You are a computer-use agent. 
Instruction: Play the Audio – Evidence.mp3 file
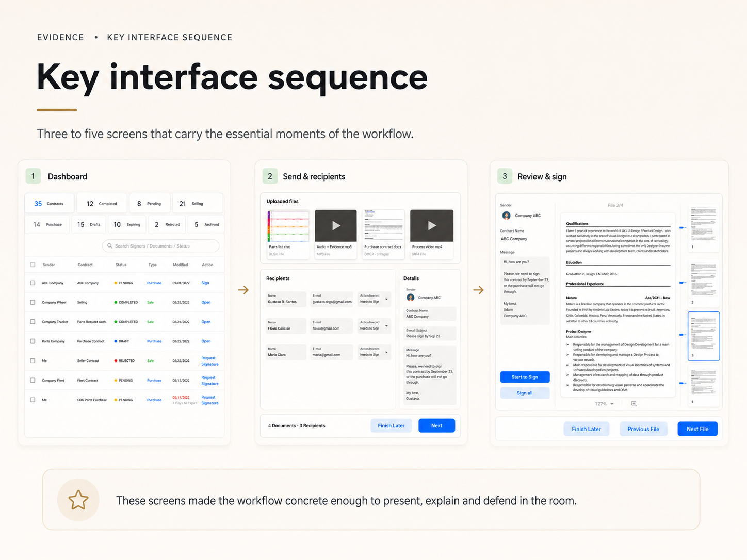(x=336, y=225)
